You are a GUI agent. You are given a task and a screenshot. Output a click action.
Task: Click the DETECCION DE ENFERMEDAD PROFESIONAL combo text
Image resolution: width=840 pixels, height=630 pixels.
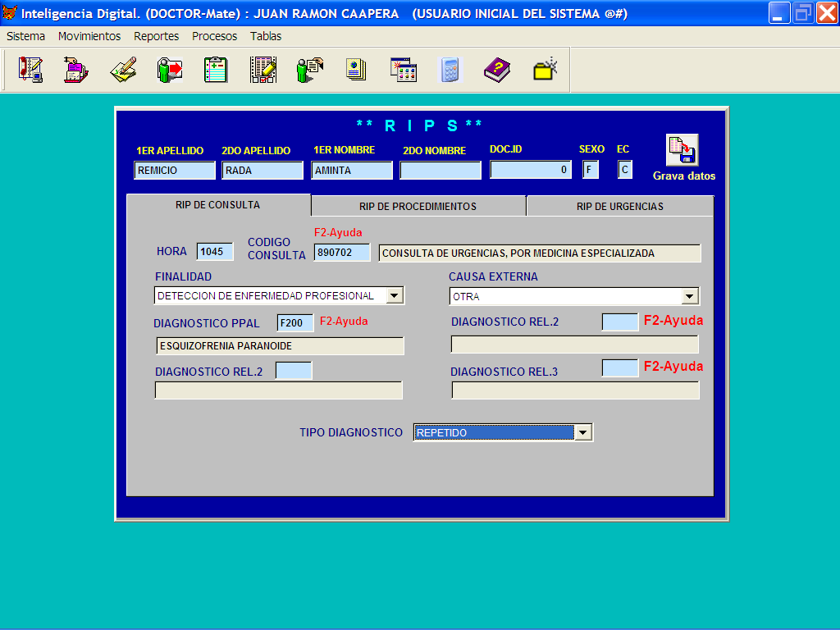[x=266, y=295]
